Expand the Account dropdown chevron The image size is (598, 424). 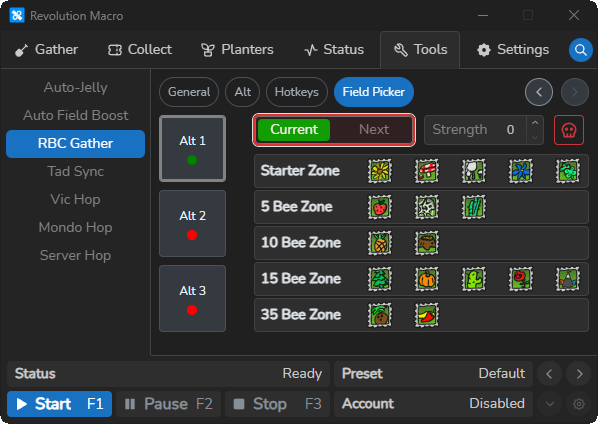tap(549, 404)
